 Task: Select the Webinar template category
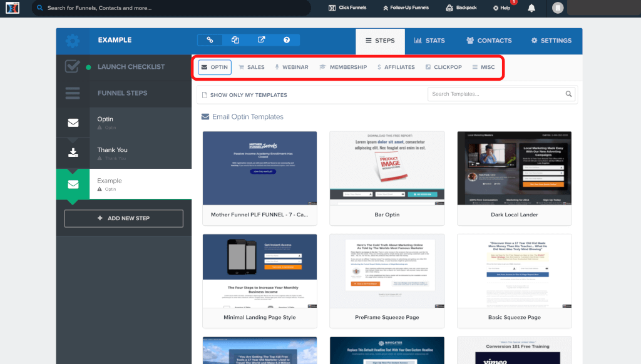pos(292,67)
